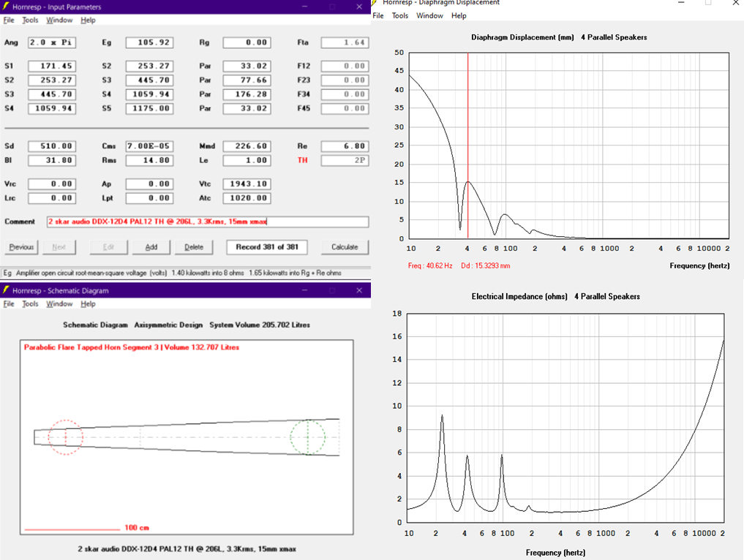Image resolution: width=744 pixels, height=560 pixels.
Task: Click the status bar amplifier voltage description
Action: [x=173, y=273]
